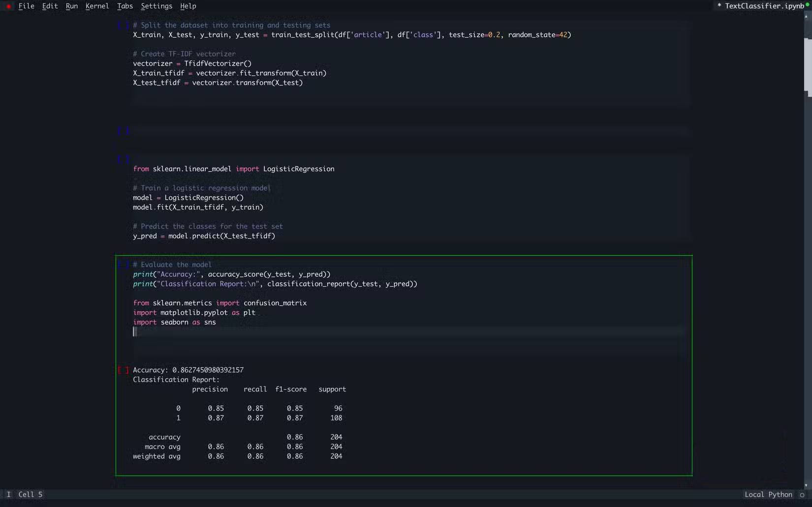812x507 pixels.
Task: Click the scrollbar down arrow
Action: 806,485
